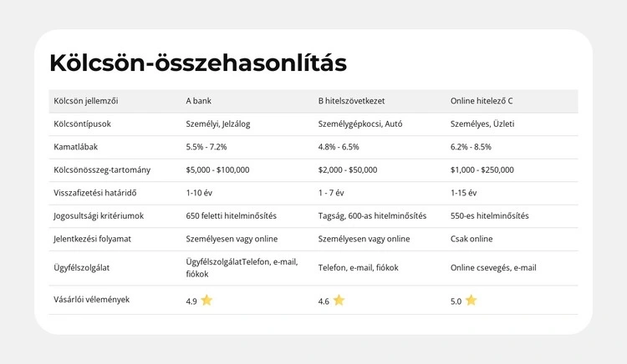Click the Kölcsön jellemzői header cell
This screenshot has width=627, height=364.
[85, 101]
